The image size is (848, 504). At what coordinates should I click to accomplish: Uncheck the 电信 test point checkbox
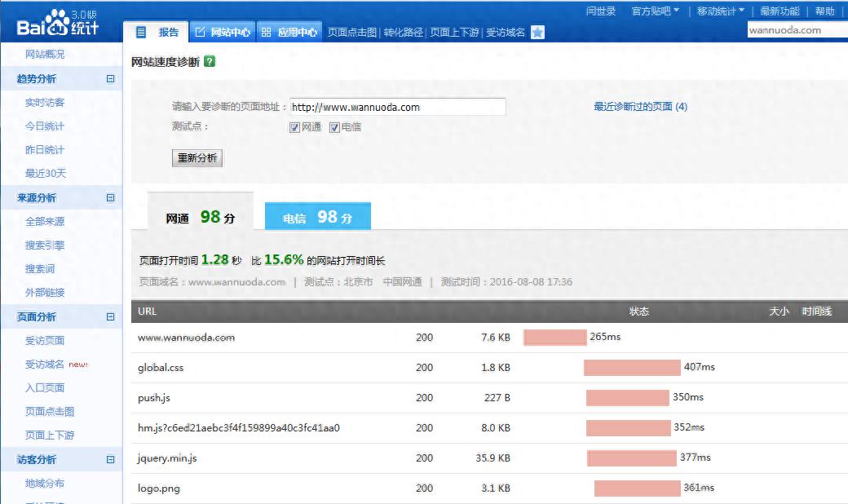click(334, 127)
